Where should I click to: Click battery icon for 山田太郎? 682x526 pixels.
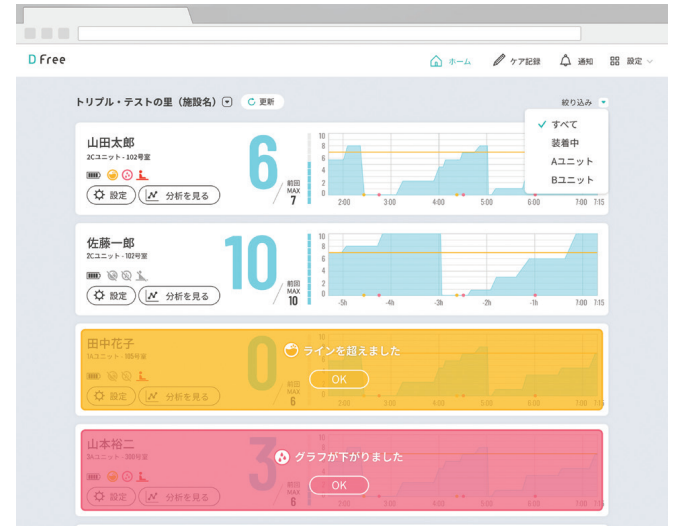tap(93, 175)
